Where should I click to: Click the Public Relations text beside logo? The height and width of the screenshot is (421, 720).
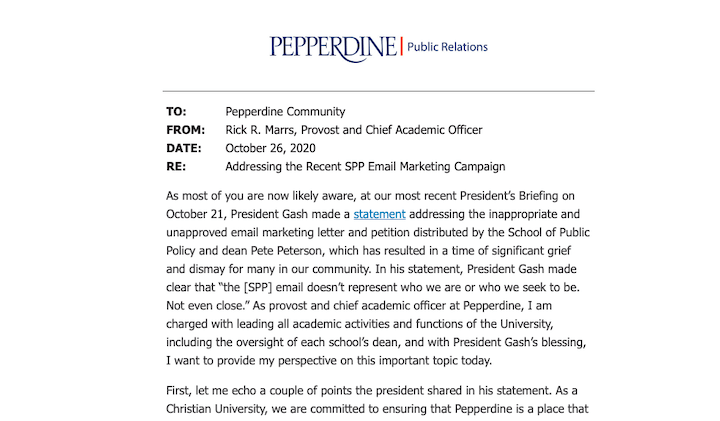pyautogui.click(x=447, y=47)
